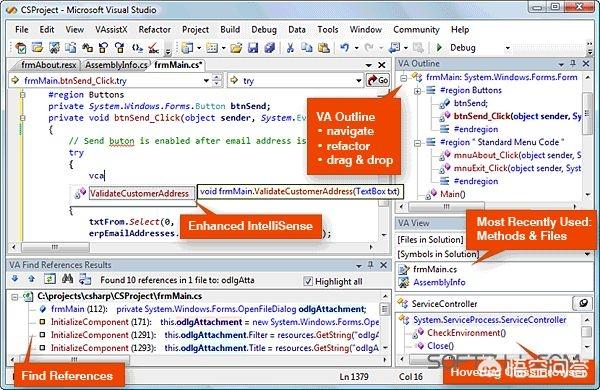Click the icon right of the binoculars
The height and width of the screenshot is (390, 600).
click(x=85, y=280)
